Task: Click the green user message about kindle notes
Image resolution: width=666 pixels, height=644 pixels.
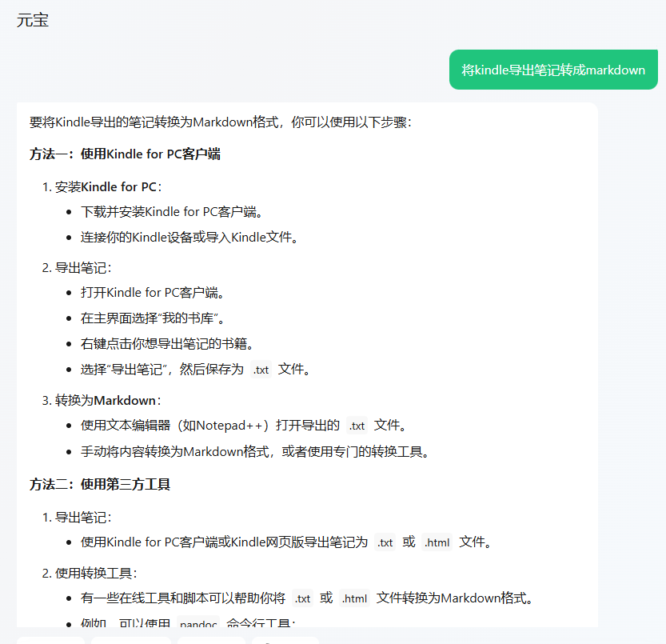Action: pos(553,70)
